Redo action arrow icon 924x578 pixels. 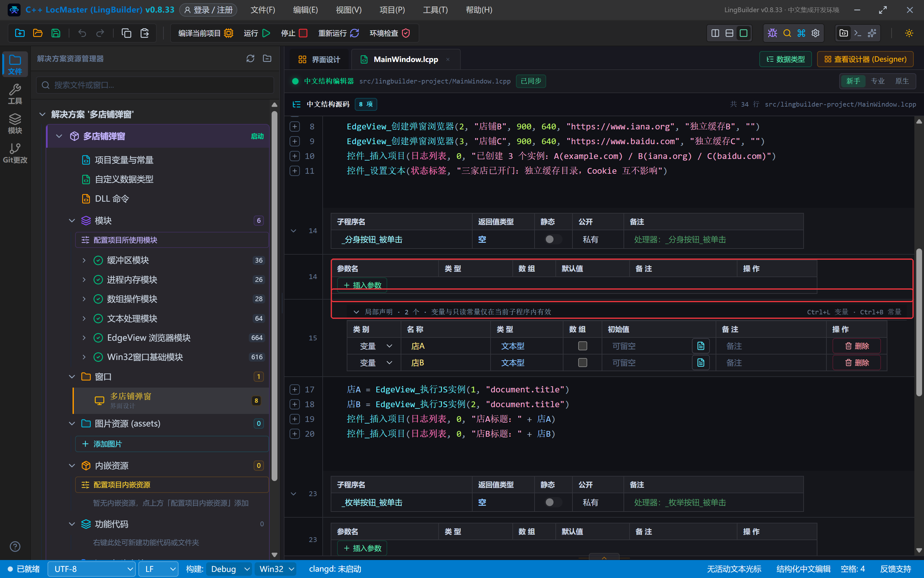(x=100, y=33)
